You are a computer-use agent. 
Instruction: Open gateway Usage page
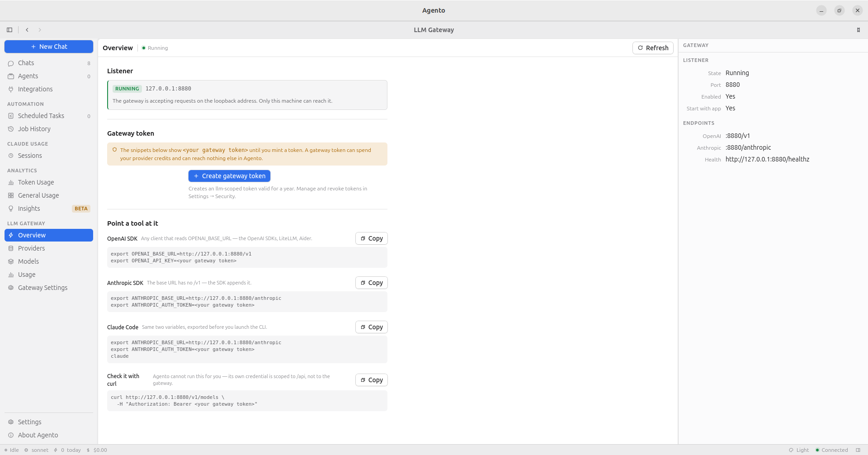point(49,275)
